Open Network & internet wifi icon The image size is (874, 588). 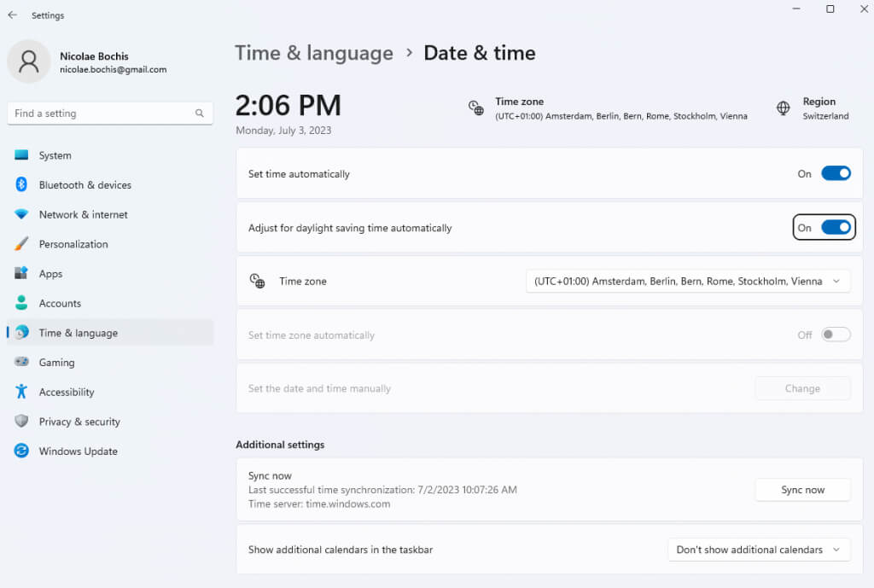pos(21,215)
